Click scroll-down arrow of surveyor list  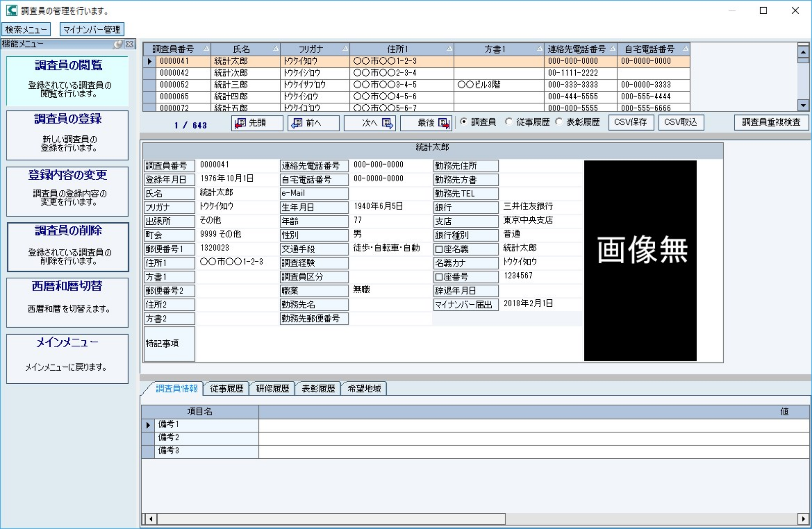pos(803,105)
